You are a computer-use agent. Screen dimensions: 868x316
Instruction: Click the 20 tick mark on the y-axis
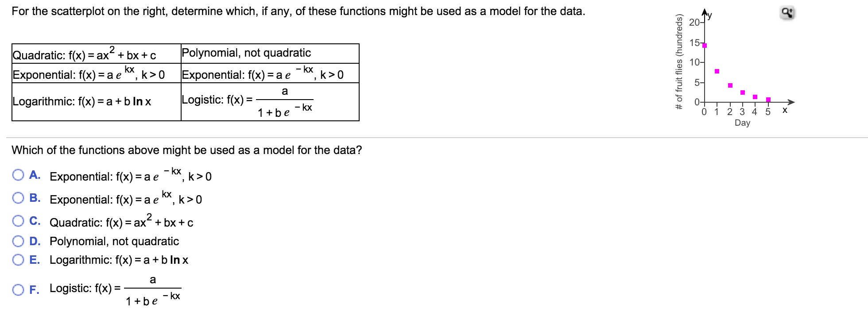[x=695, y=22]
